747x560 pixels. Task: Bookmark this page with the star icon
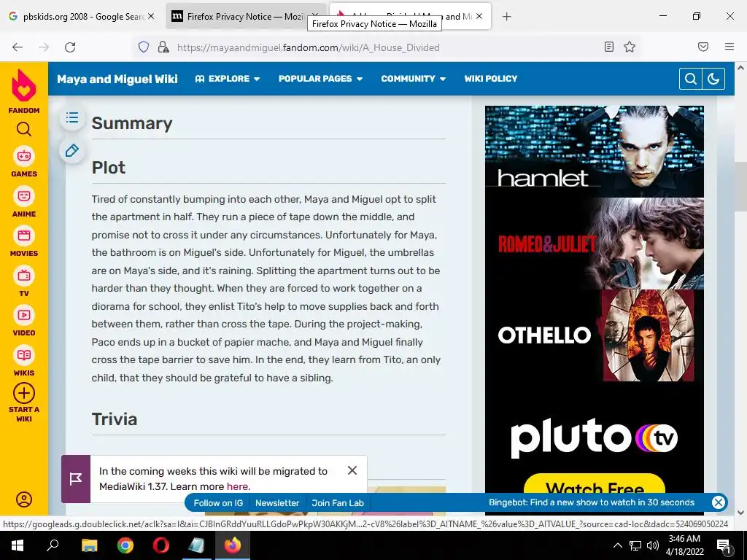point(630,47)
